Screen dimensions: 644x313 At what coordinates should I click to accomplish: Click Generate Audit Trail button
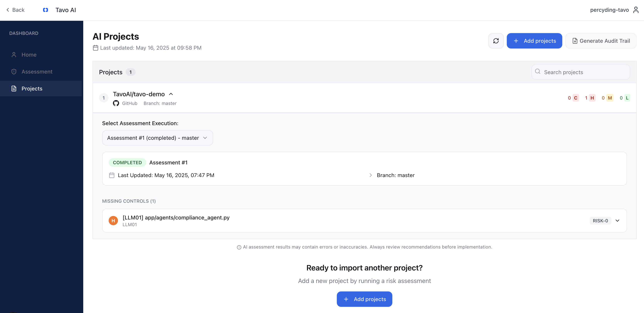coord(601,41)
